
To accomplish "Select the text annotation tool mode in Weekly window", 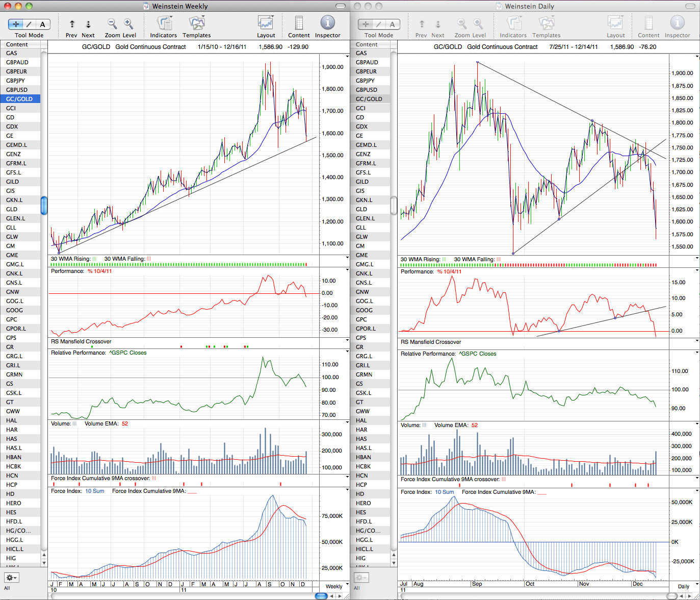I will [43, 24].
